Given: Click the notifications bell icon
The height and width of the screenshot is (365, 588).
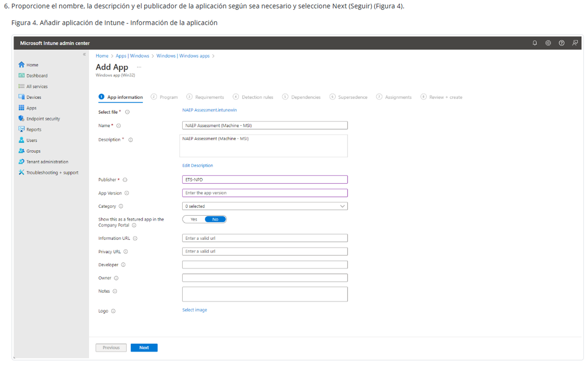Looking at the screenshot, I should click(535, 43).
